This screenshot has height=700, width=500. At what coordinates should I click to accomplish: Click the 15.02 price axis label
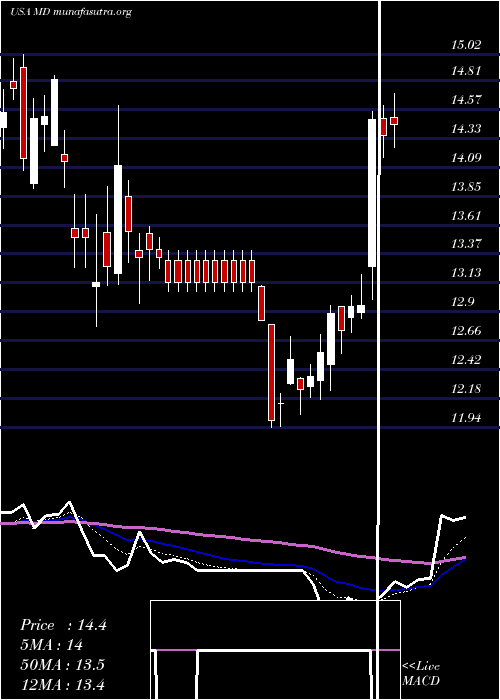coord(467,45)
